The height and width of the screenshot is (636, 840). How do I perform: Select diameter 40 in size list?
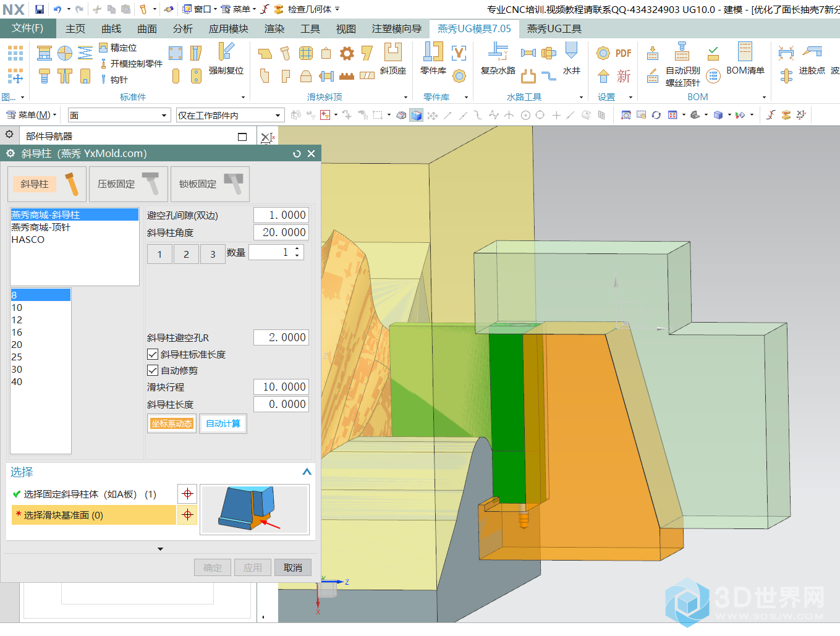pos(41,382)
